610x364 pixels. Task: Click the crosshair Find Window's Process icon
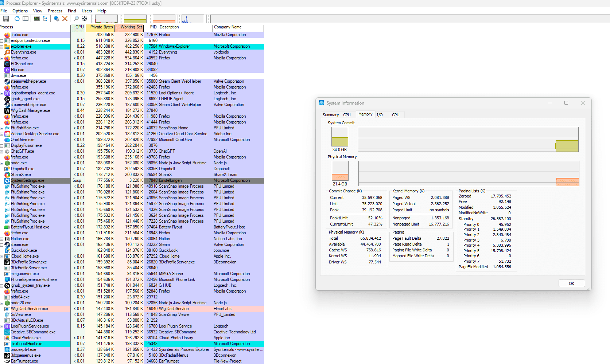[x=85, y=19]
